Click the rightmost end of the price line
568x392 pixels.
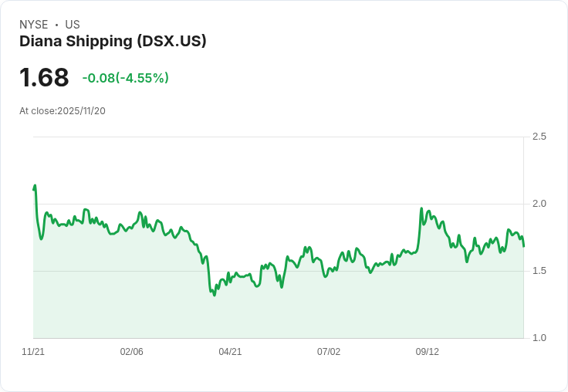524,246
